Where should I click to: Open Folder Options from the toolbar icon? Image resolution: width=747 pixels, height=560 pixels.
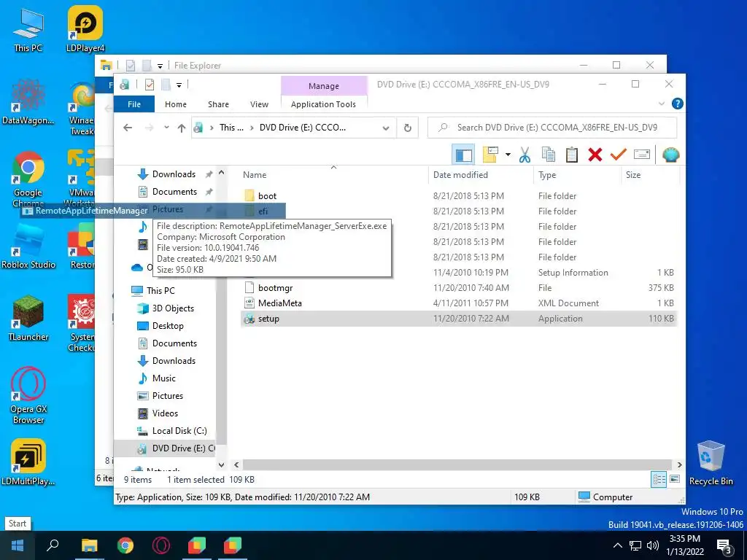tap(490, 155)
